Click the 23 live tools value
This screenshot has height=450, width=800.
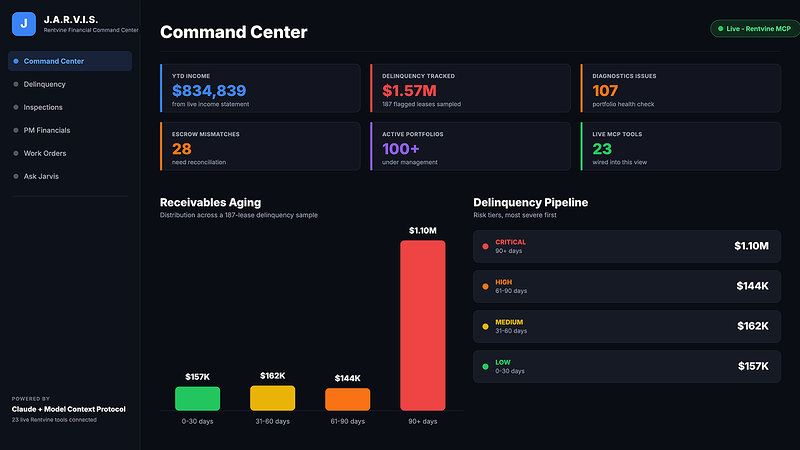click(x=602, y=149)
